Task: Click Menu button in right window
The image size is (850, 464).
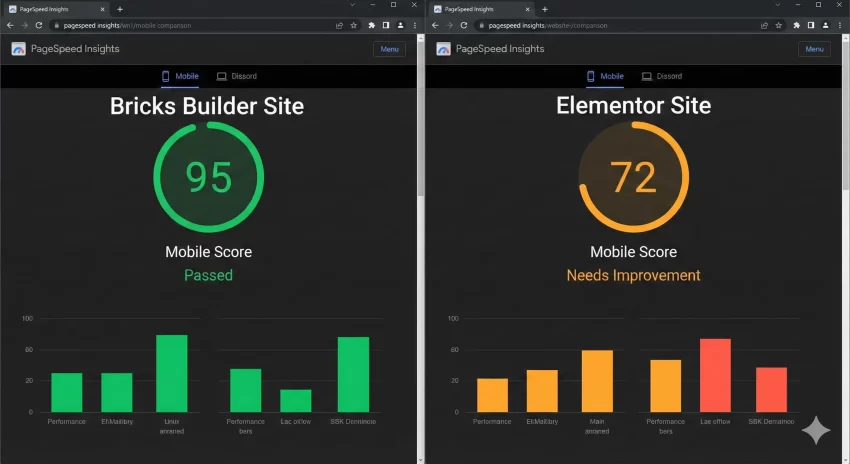Action: tap(814, 49)
